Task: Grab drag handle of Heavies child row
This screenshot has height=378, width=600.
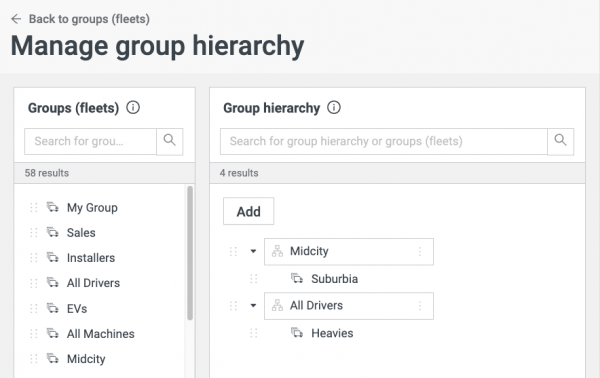Action: 254,333
